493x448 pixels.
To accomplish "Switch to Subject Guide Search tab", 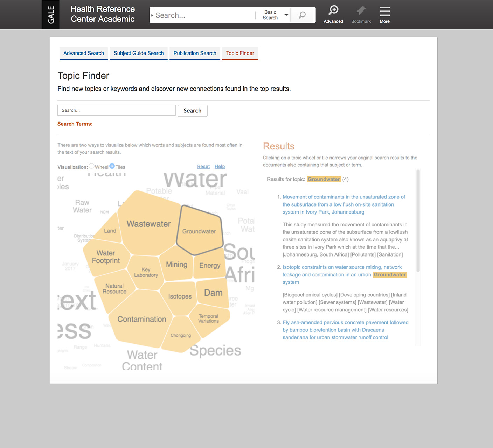I will [139, 53].
